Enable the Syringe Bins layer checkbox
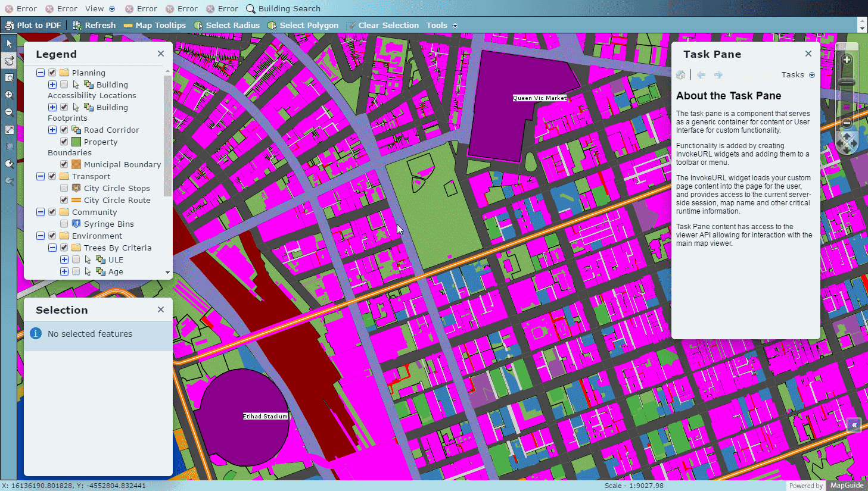The width and height of the screenshot is (868, 491). coord(64,224)
